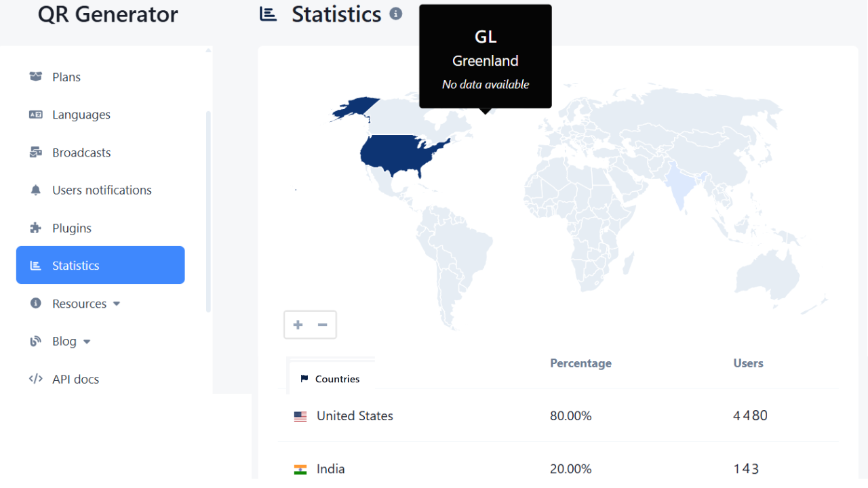Click the flag icon on the Countries tab
The height and width of the screenshot is (488, 868).
tap(304, 378)
